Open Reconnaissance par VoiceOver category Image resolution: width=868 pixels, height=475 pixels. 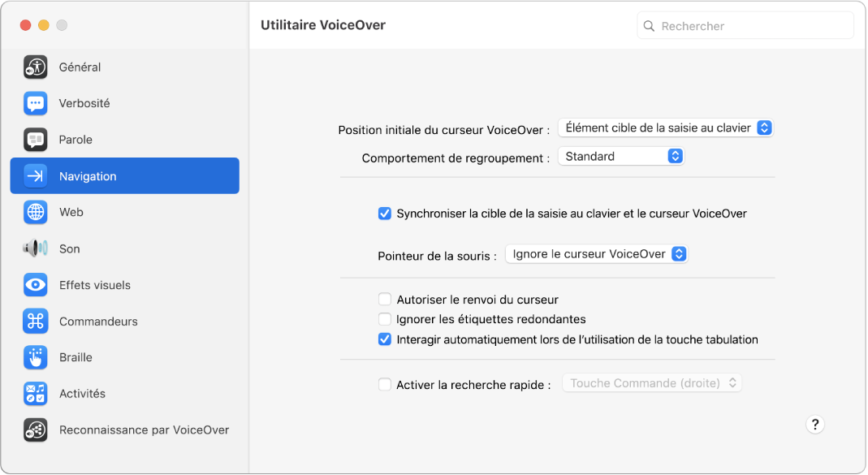coord(35,430)
